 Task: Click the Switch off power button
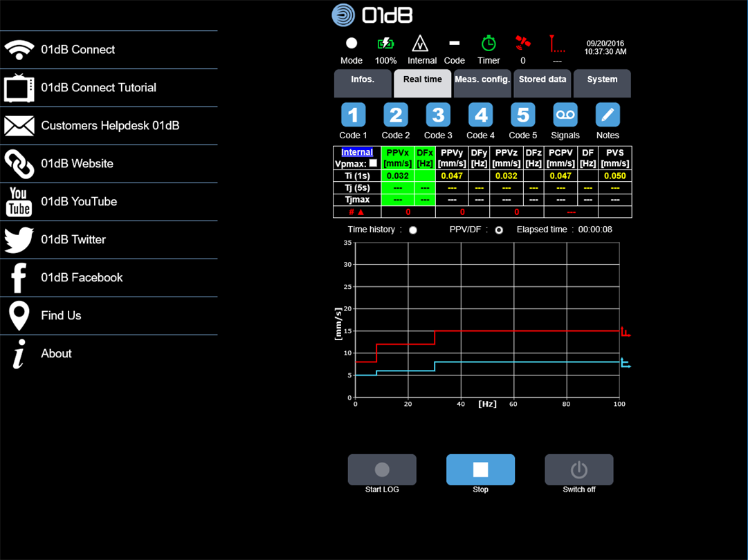click(x=579, y=469)
